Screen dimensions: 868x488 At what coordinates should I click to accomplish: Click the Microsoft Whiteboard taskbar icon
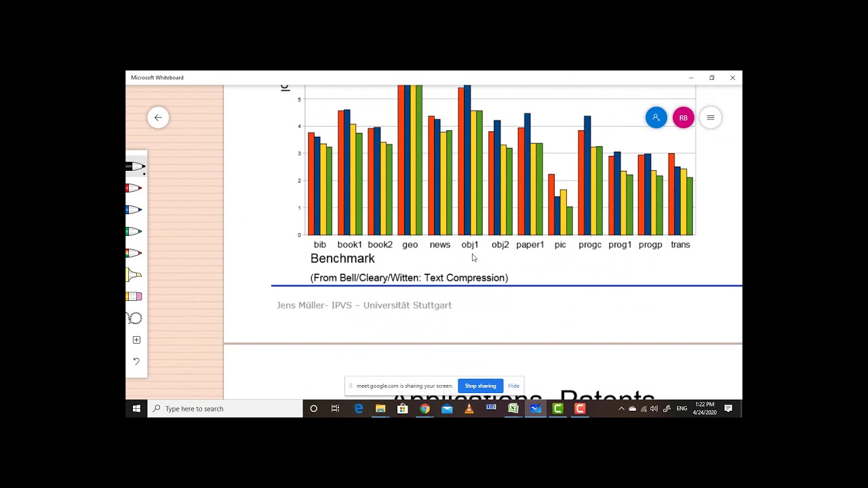(x=535, y=409)
